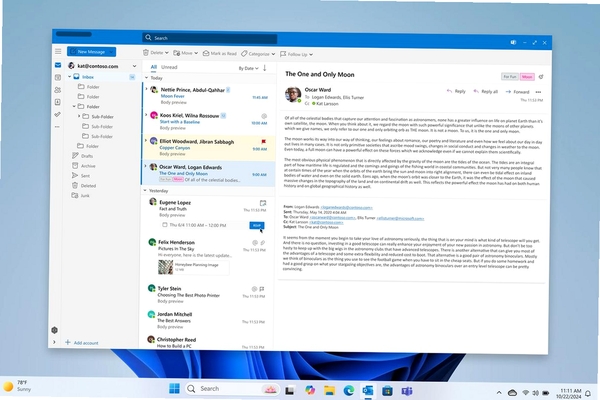600x400 pixels.
Task: Collapse the Today message group
Action: (x=146, y=78)
